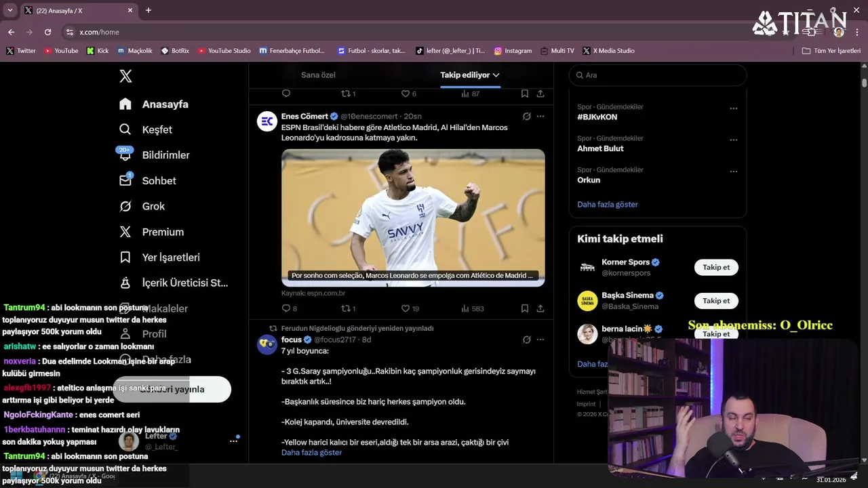Open more options on focus post
This screenshot has height=488, width=868.
coord(540,340)
